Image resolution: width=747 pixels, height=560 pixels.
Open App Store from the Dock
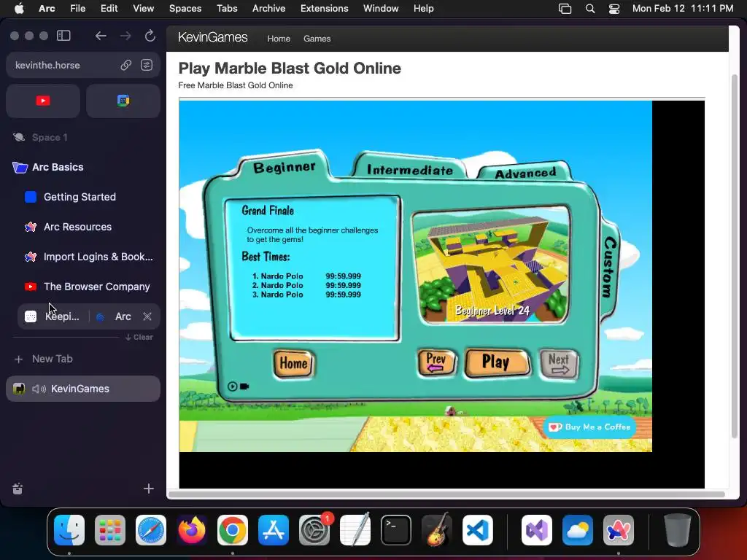(274, 530)
